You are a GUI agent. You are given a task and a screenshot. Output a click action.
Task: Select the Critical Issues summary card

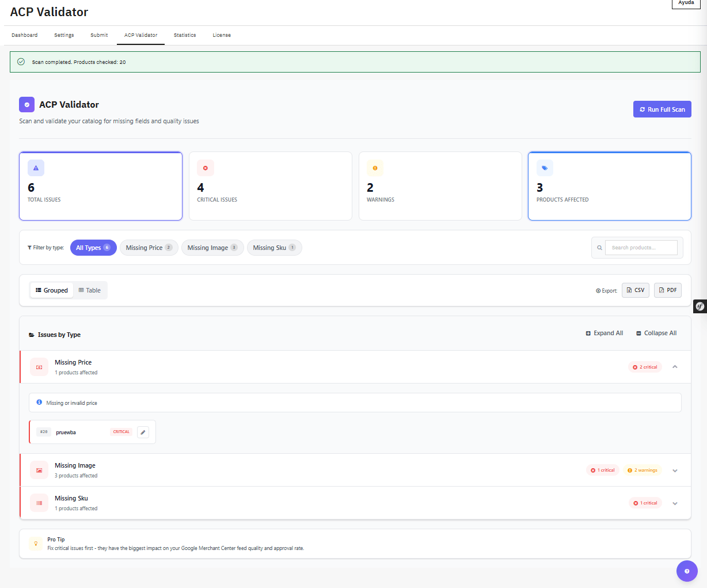click(270, 186)
